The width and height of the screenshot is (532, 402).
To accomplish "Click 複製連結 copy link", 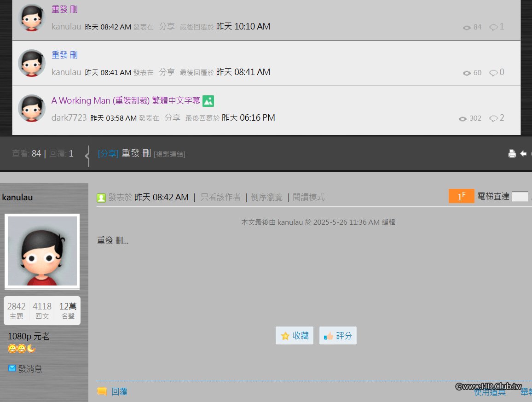I will (169, 154).
